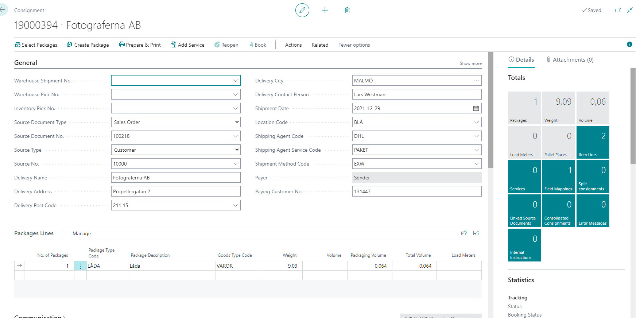The image size is (644, 318).
Task: Open the Related menu
Action: (x=320, y=45)
